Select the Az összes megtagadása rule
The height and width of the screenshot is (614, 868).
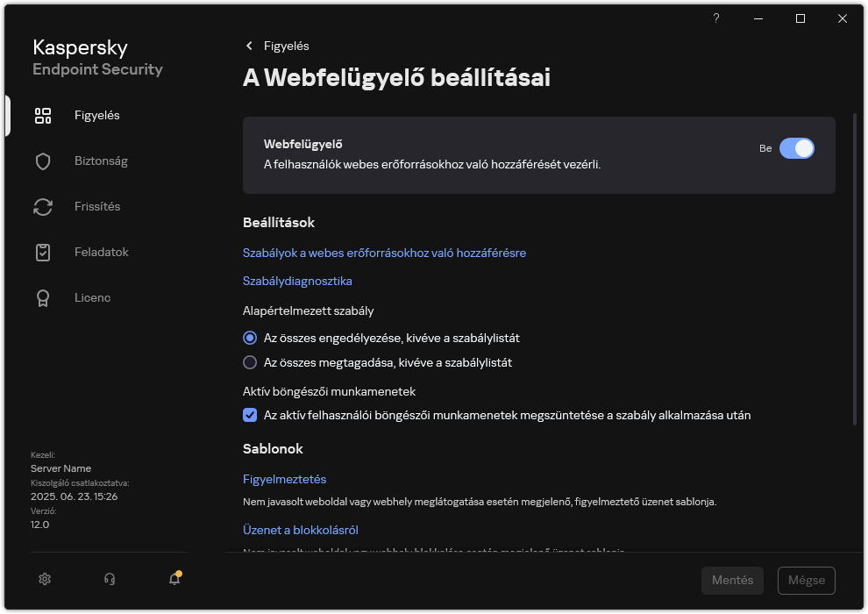pos(250,362)
